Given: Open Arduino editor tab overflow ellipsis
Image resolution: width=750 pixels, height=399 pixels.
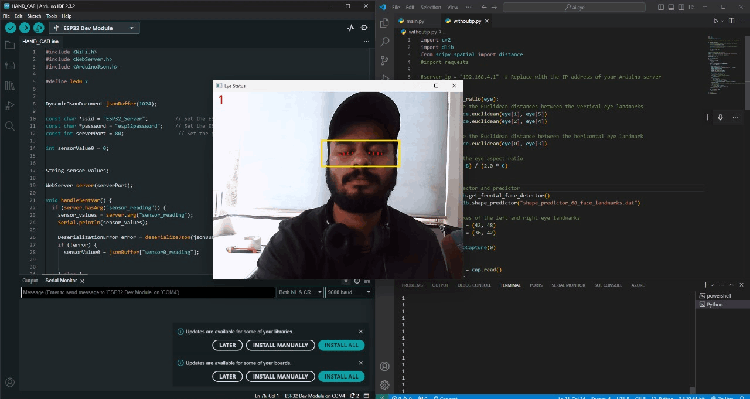Looking at the screenshot, I should (x=365, y=41).
